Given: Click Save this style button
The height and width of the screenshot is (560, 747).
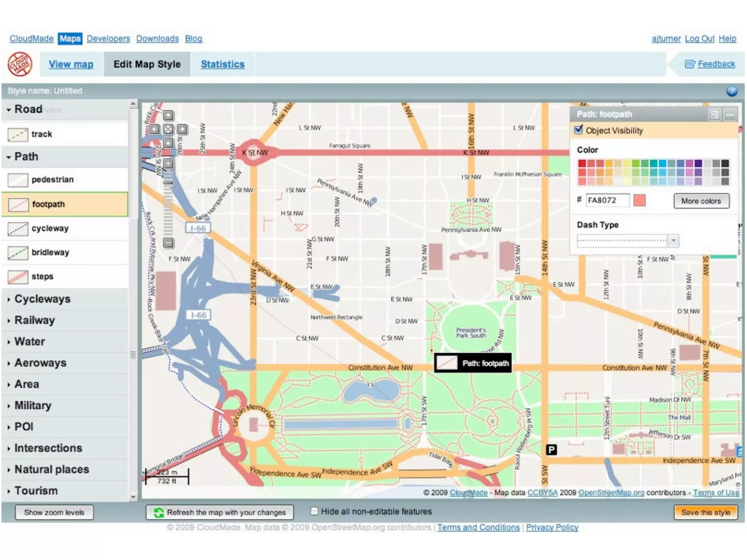Looking at the screenshot, I should click(x=705, y=512).
